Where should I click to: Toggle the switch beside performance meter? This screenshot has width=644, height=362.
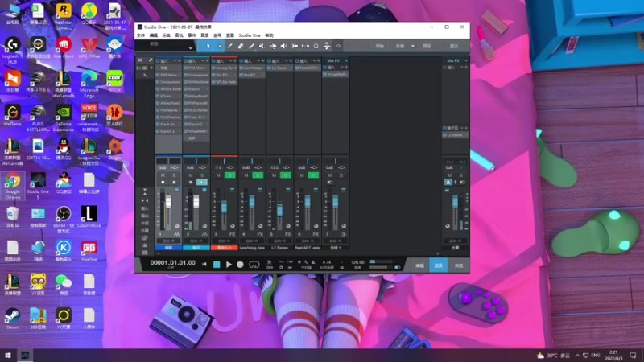point(397,267)
